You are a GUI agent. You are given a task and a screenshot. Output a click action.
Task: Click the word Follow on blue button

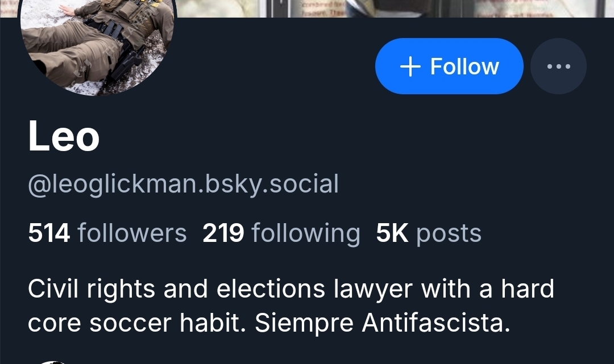pyautogui.click(x=464, y=66)
